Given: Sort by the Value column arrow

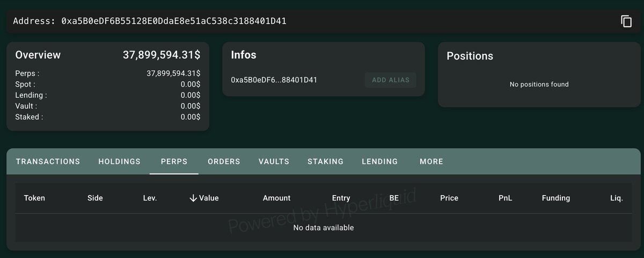Looking at the screenshot, I should 194,198.
